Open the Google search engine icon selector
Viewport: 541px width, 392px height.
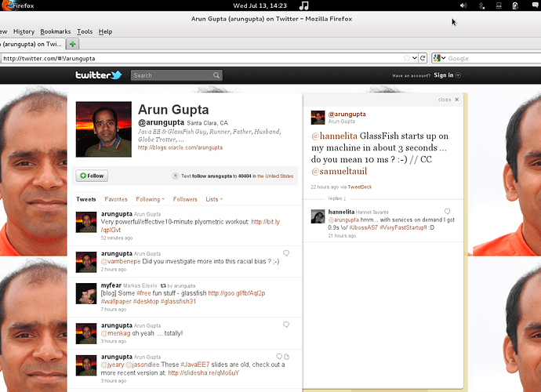439,58
